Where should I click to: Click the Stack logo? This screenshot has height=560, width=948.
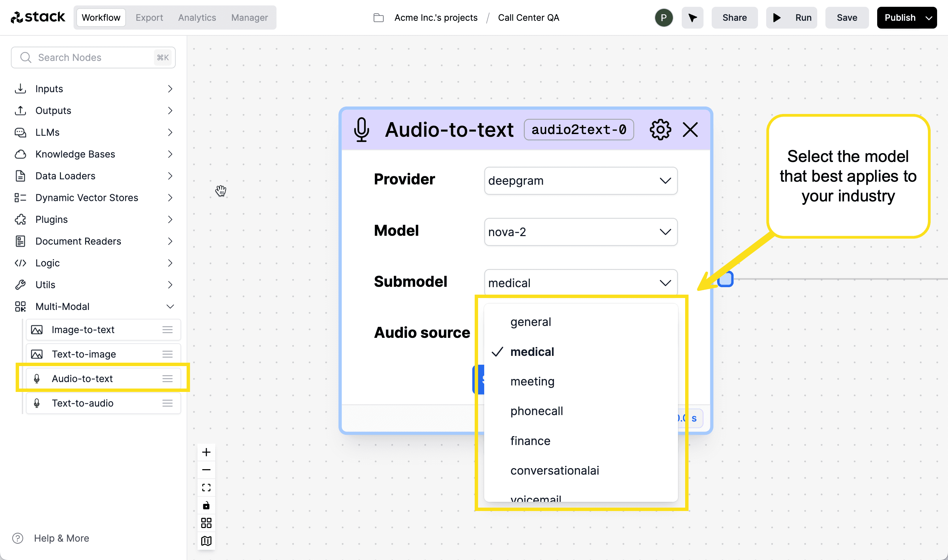(x=38, y=17)
